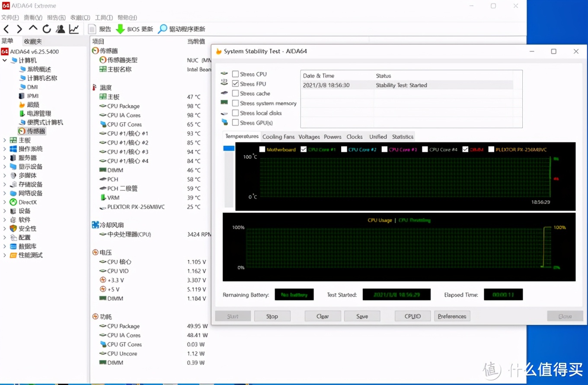
Task: Tick the Stress system memory checkbox
Action: tap(235, 103)
